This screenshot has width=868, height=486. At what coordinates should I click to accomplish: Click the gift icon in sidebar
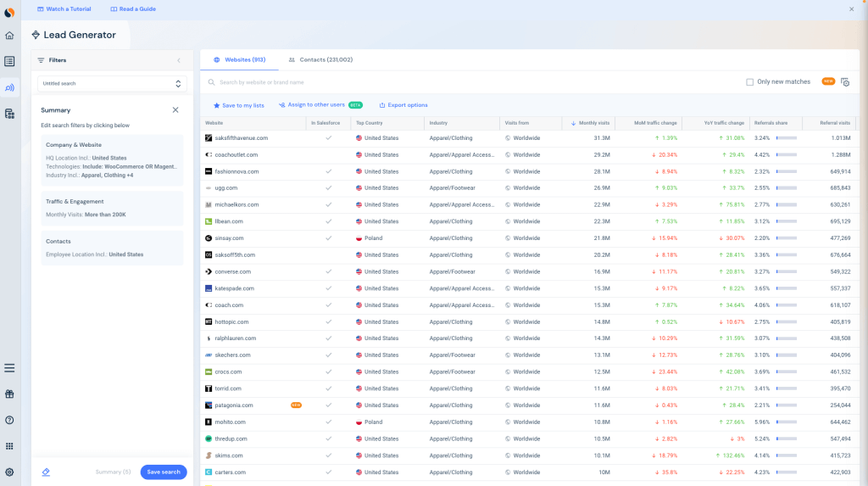(x=9, y=394)
